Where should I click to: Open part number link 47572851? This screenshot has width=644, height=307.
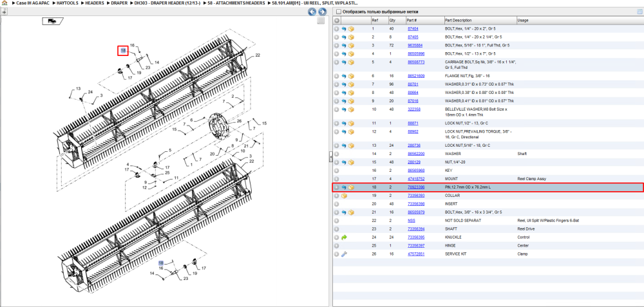[x=415, y=254]
